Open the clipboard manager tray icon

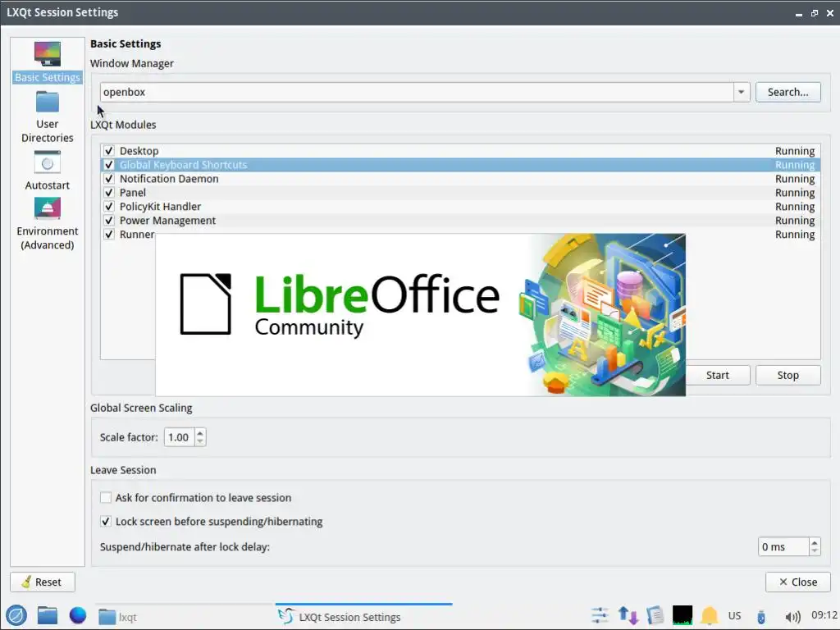coord(655,615)
